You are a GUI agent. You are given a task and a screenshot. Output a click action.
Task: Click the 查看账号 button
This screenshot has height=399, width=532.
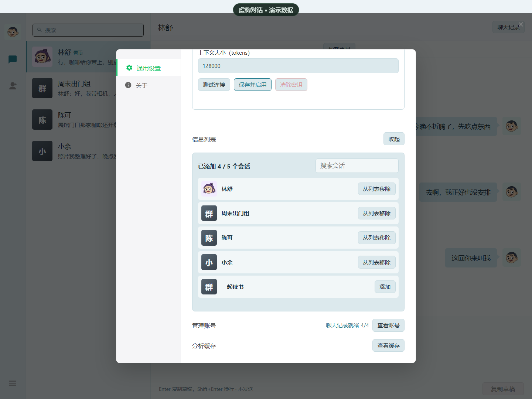click(x=388, y=325)
